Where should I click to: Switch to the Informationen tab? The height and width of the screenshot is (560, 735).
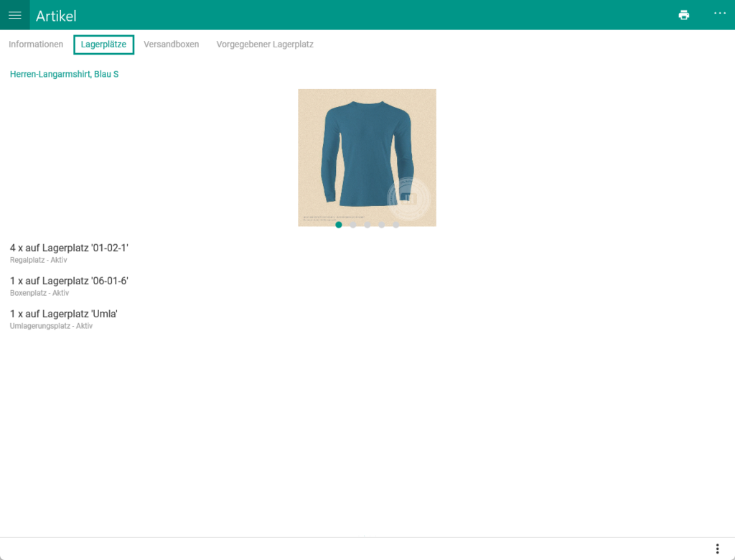tap(35, 44)
